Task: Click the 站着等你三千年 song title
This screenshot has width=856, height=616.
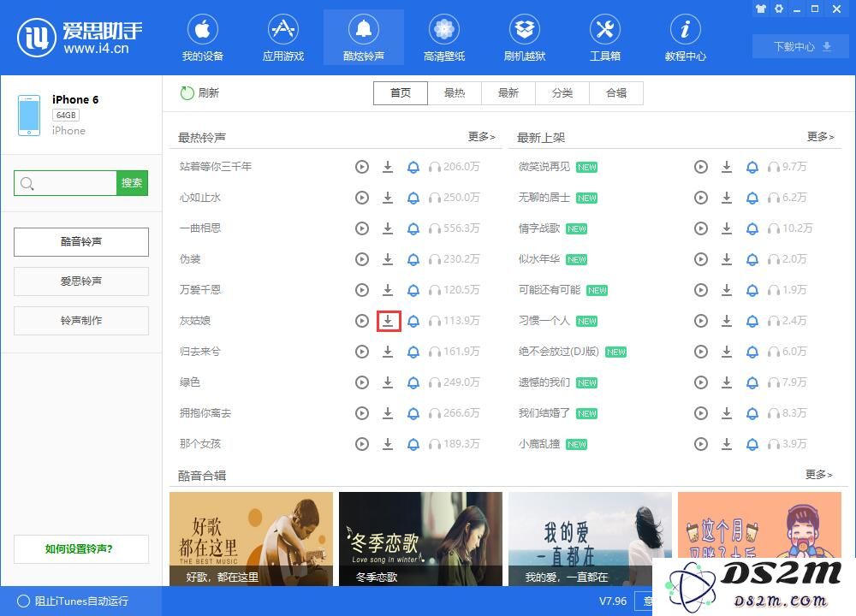Action: pyautogui.click(x=216, y=167)
